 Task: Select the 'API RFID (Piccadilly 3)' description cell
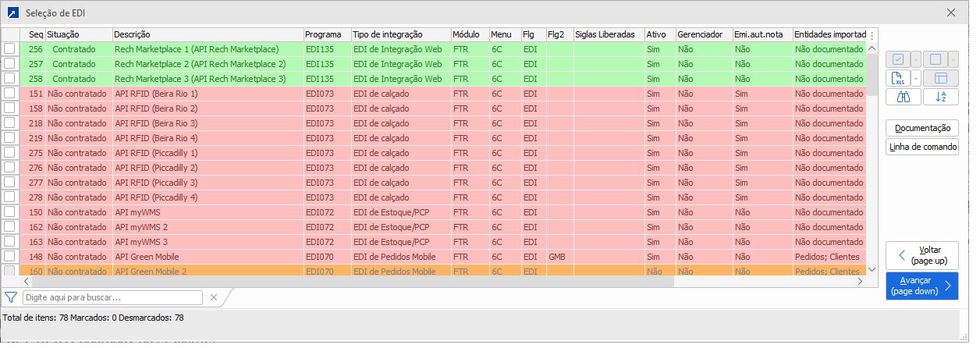pos(208,183)
